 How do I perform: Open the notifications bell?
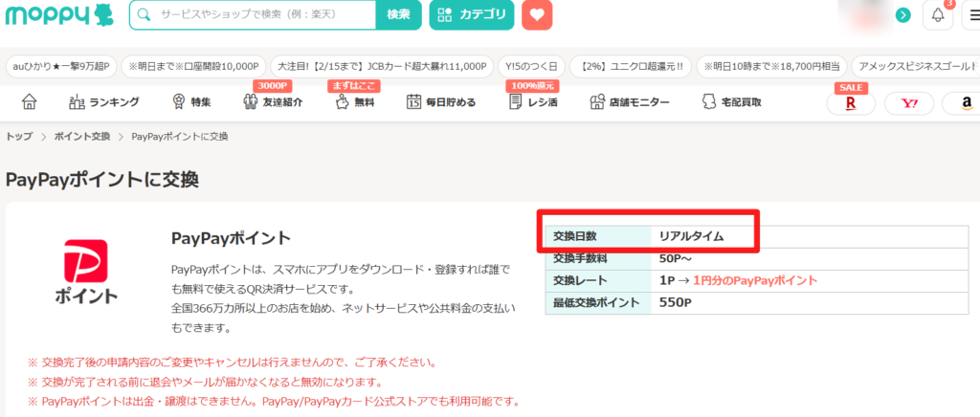[x=938, y=15]
